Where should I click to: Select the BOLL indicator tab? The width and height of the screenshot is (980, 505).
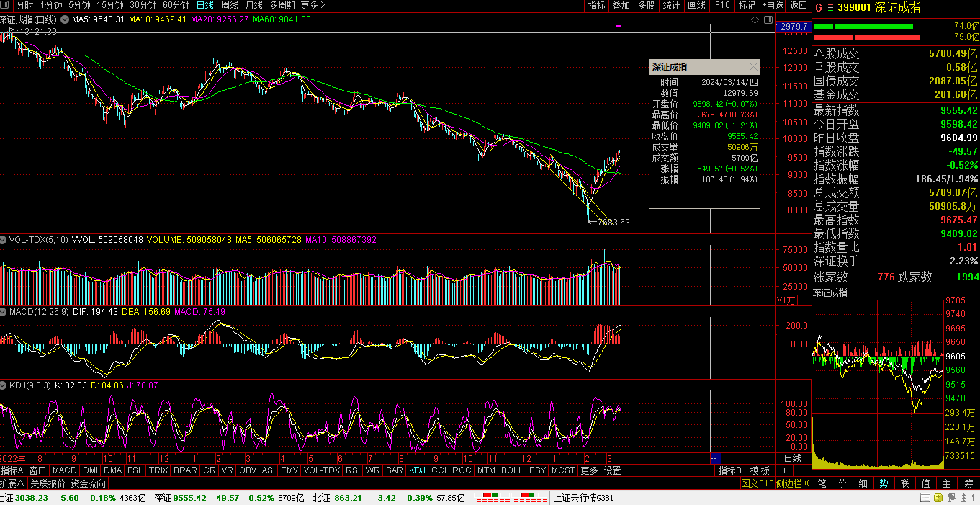pyautogui.click(x=512, y=470)
